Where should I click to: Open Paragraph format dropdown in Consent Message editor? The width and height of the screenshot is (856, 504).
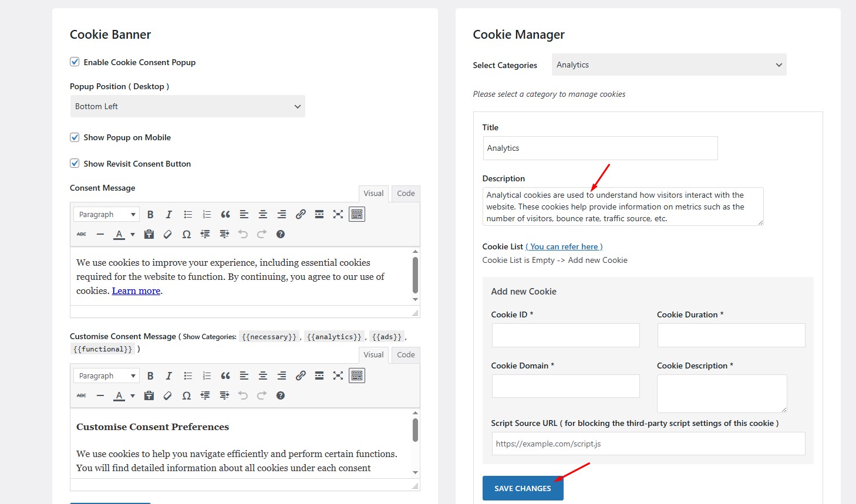point(107,215)
